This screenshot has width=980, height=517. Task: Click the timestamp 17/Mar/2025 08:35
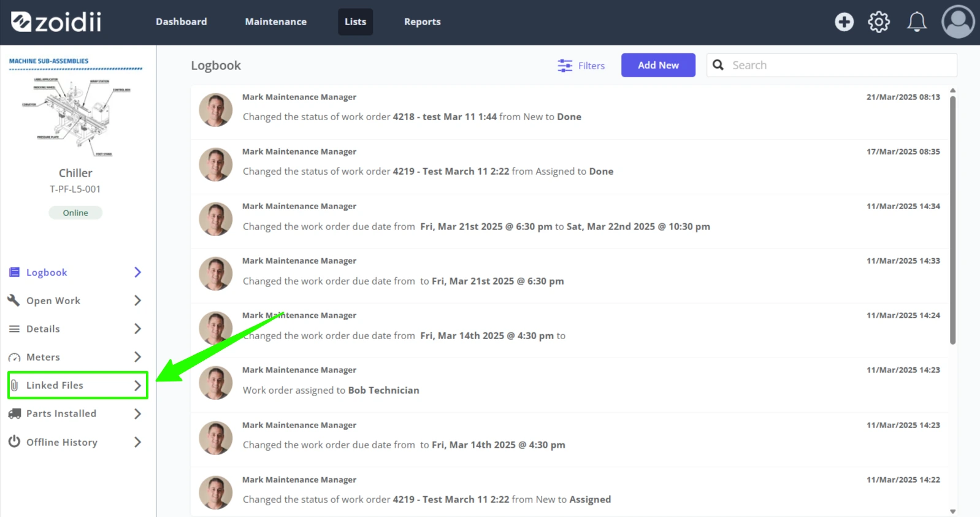[x=903, y=151]
